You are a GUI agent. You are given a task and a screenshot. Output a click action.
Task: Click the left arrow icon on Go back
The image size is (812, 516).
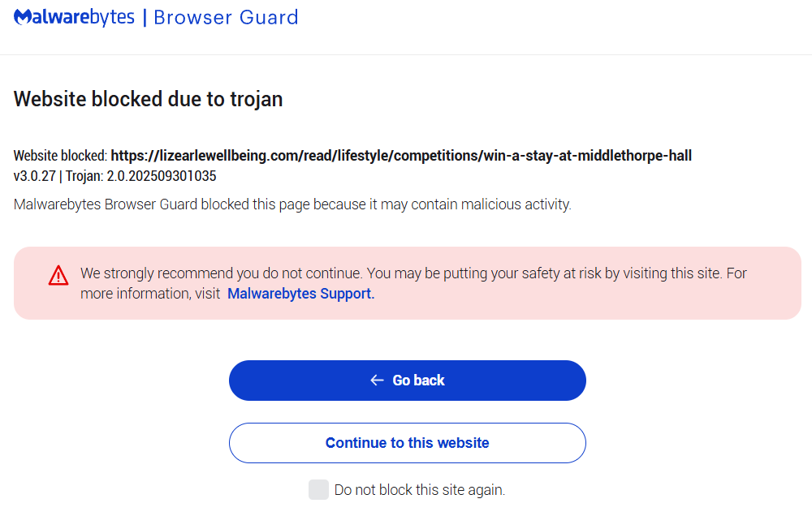[377, 381]
